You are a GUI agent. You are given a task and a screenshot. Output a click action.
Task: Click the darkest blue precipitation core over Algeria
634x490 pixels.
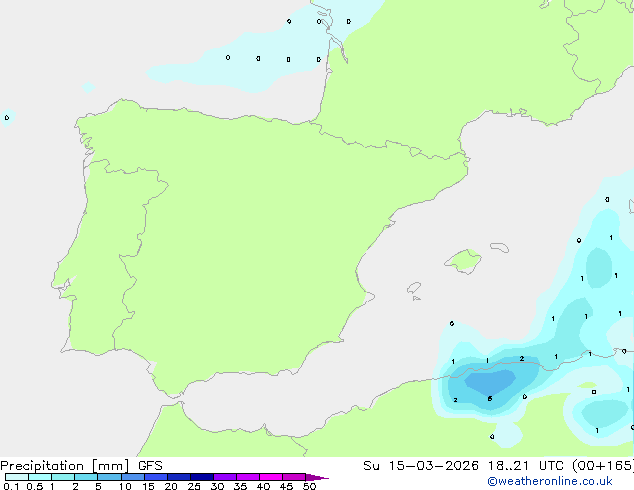click(489, 382)
